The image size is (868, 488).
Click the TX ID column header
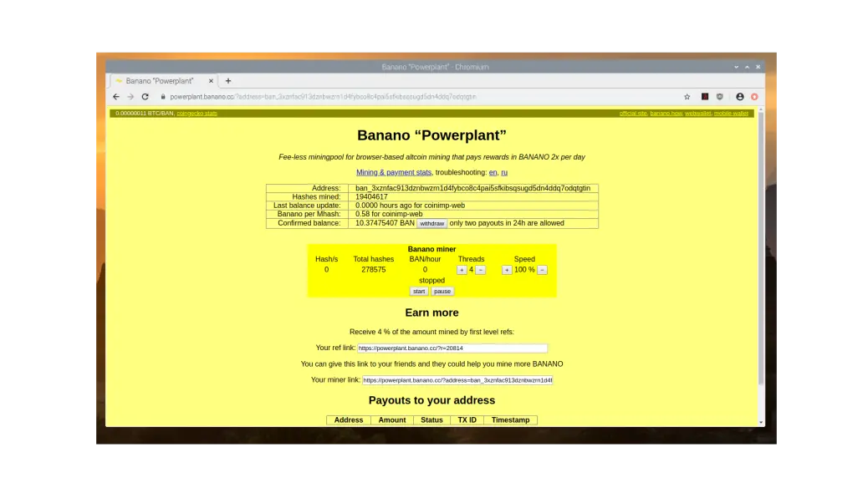(x=467, y=420)
